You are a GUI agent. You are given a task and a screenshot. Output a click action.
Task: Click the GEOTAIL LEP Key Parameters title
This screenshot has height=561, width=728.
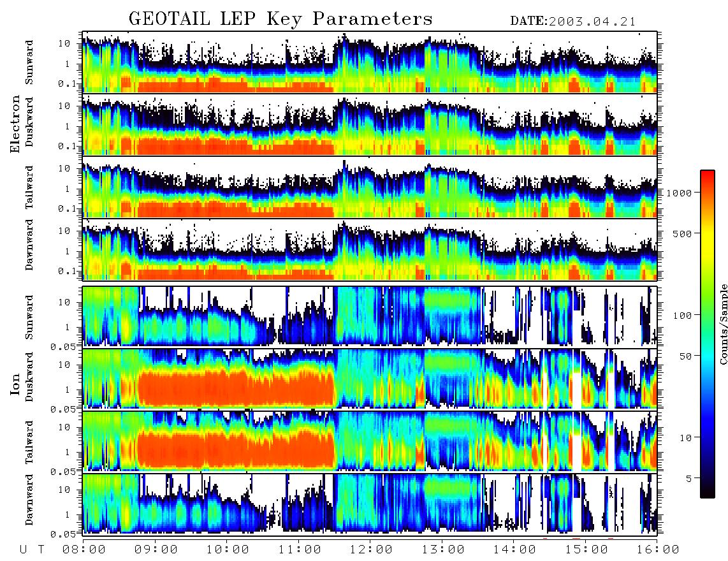pos(280,19)
